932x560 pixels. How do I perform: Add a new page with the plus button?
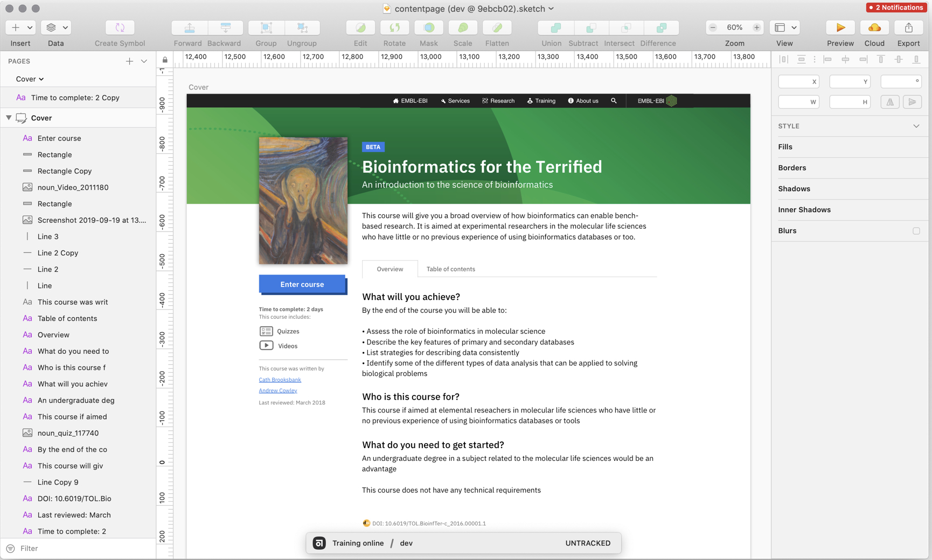pyautogui.click(x=129, y=61)
